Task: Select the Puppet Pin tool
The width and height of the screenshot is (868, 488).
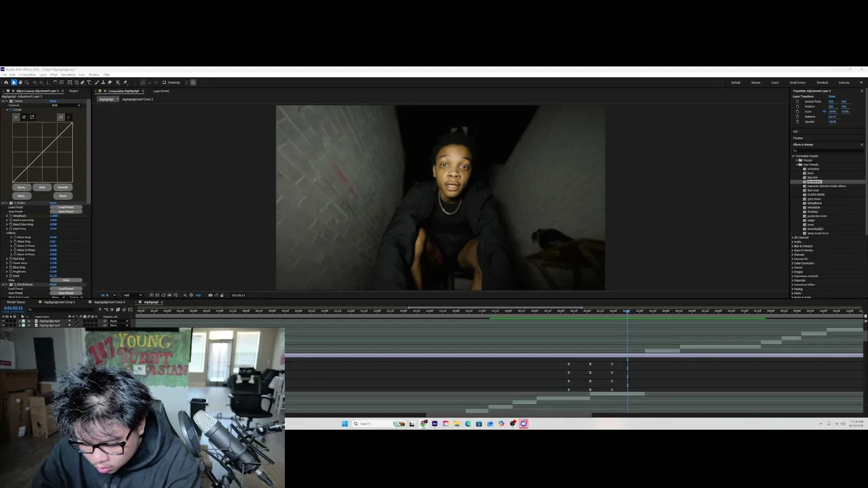Action: point(125,83)
